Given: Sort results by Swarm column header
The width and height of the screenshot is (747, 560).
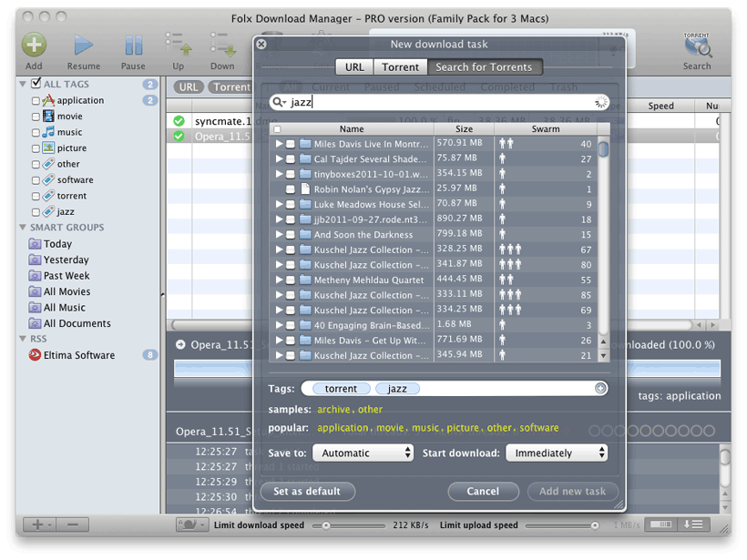Looking at the screenshot, I should [x=546, y=129].
